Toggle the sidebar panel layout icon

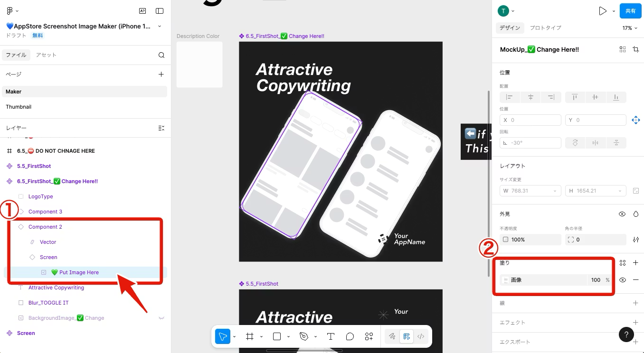click(x=160, y=11)
